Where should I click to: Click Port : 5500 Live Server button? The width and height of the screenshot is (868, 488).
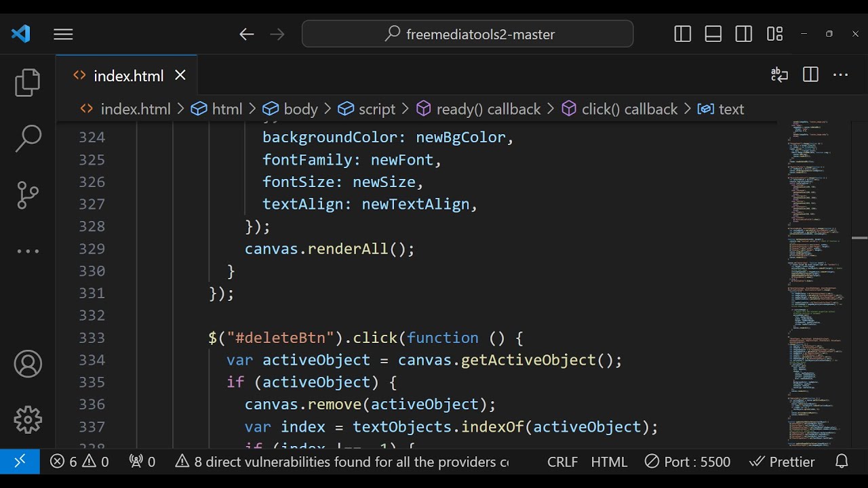[688, 462]
